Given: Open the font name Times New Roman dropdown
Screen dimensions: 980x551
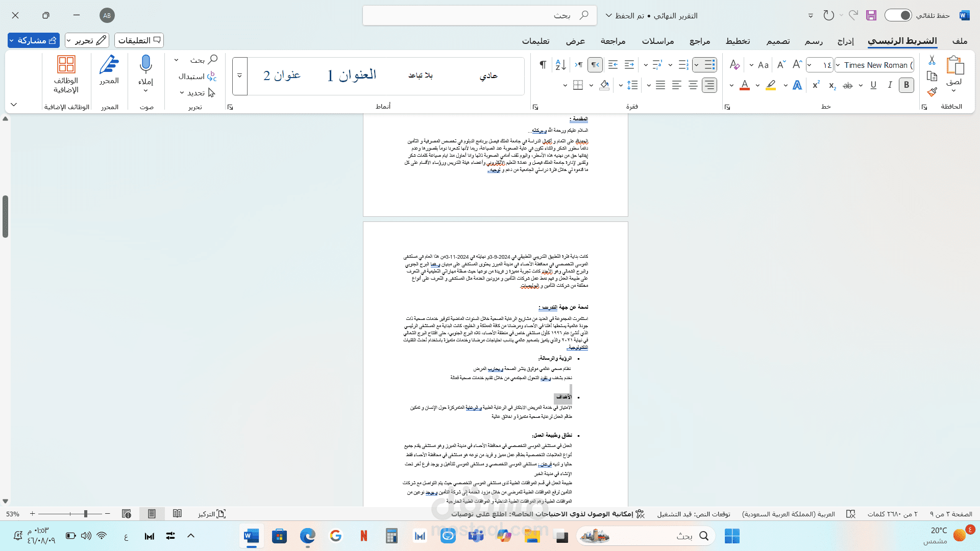Looking at the screenshot, I should (838, 65).
